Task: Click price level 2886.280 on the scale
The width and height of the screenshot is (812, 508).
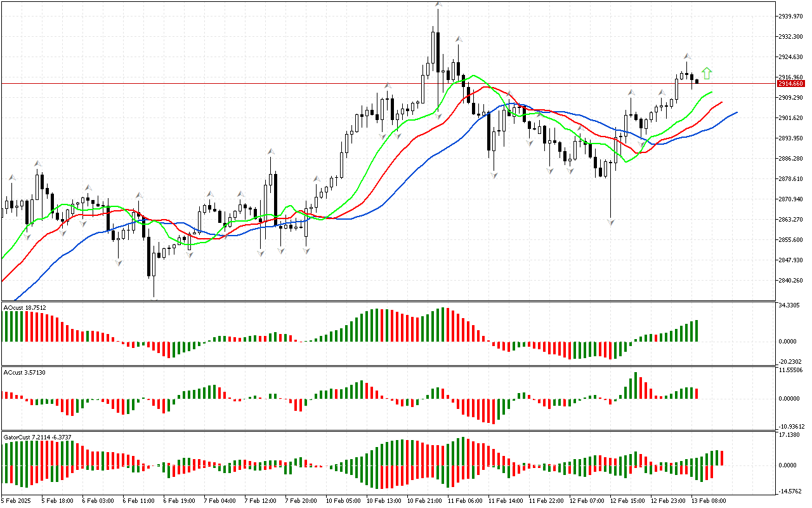Action: coord(790,158)
